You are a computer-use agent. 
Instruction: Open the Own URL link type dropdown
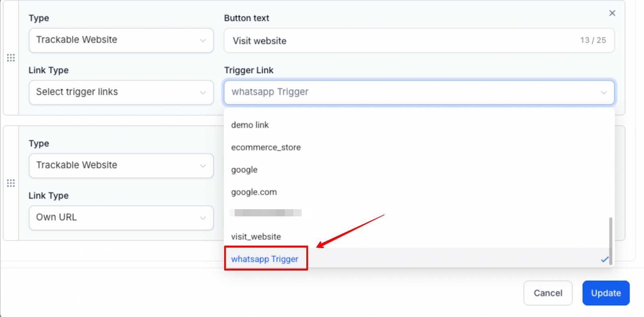click(x=121, y=218)
